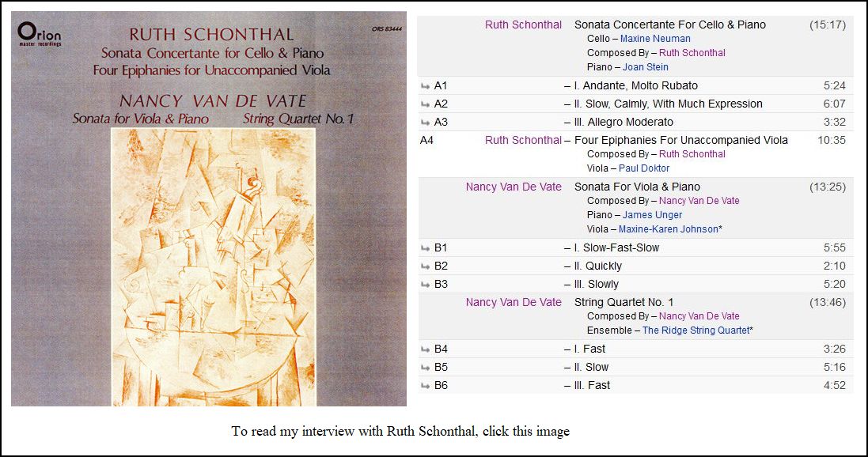
Task: Follow the James Unger piano credit link
Action: click(x=653, y=215)
